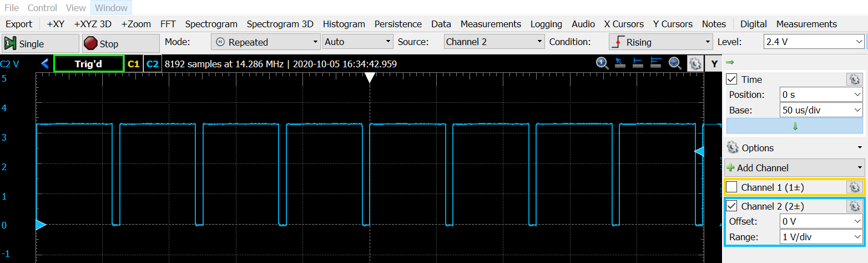Screen dimensions: 868x263
Task: Open the Condition dropdown showing Rising
Action: tap(660, 42)
